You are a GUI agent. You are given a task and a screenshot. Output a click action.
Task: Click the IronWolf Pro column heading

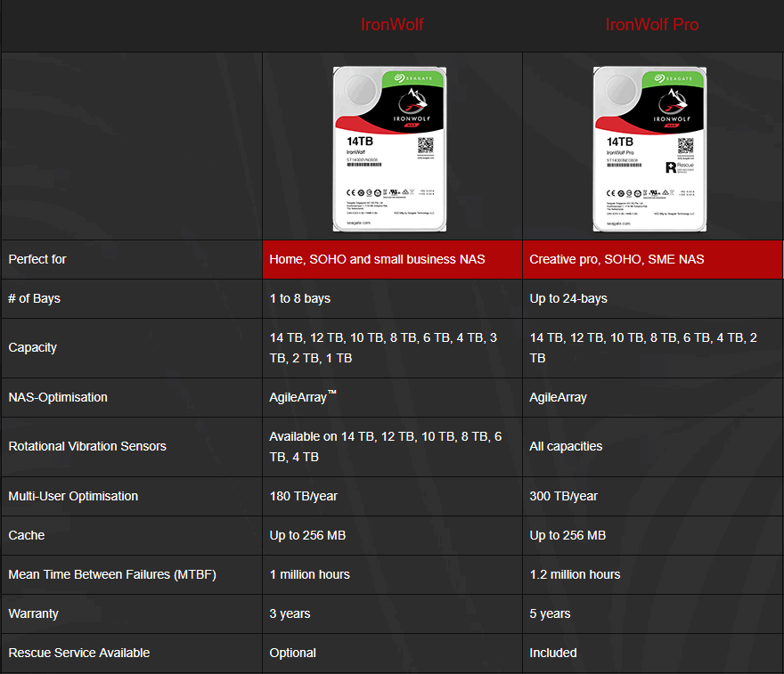click(652, 24)
